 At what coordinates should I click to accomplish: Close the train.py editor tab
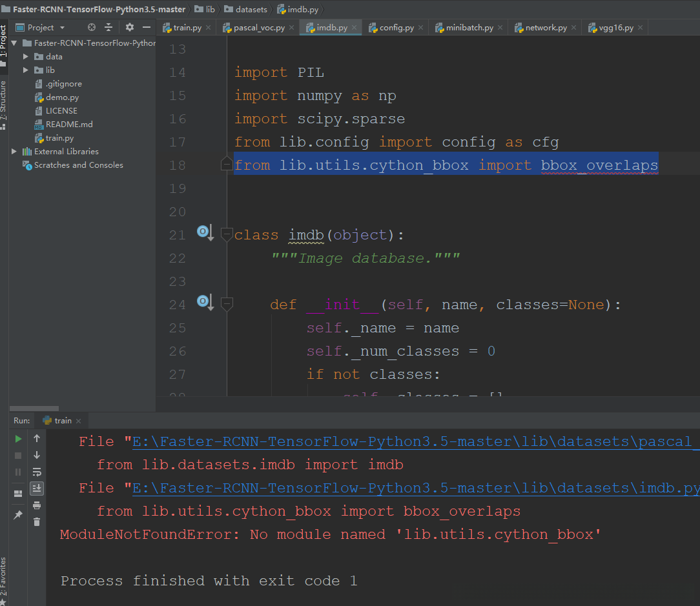(x=208, y=28)
